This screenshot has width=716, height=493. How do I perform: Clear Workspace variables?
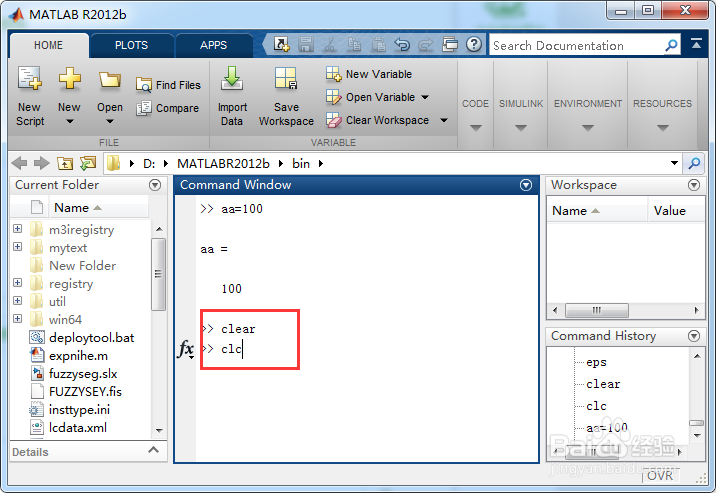(x=378, y=121)
